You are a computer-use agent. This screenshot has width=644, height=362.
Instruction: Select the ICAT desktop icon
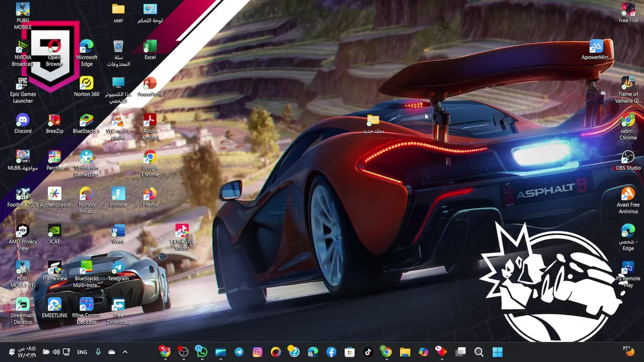[54, 234]
